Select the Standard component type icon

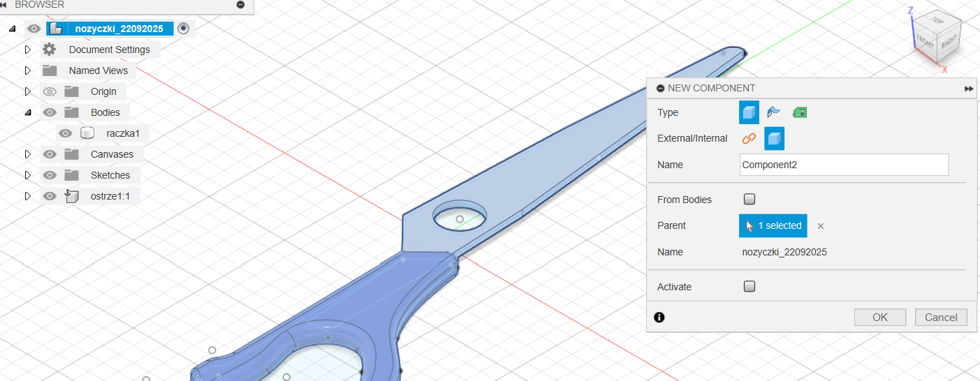click(x=749, y=112)
